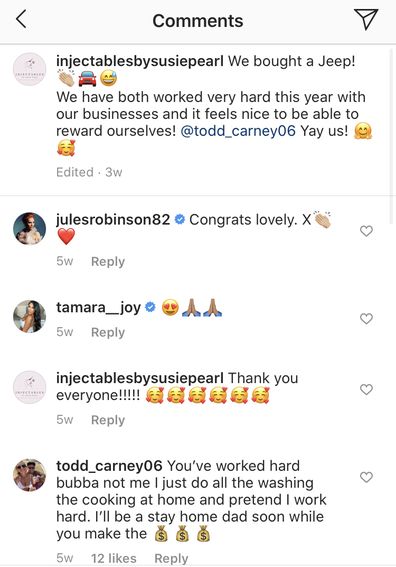This screenshot has width=396, height=567.
Task: Open the todd_carney06 username in the comment
Action: [x=109, y=466]
